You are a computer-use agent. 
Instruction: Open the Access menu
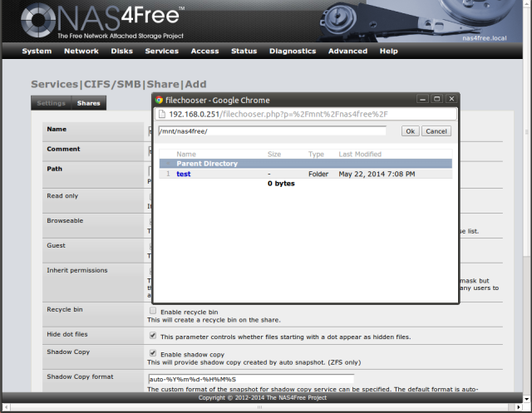click(x=205, y=52)
